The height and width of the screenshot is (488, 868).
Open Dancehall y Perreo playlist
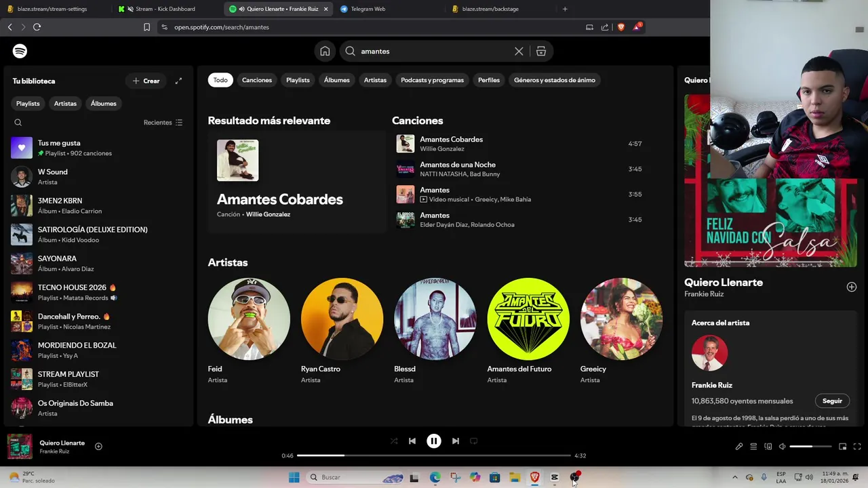point(98,321)
